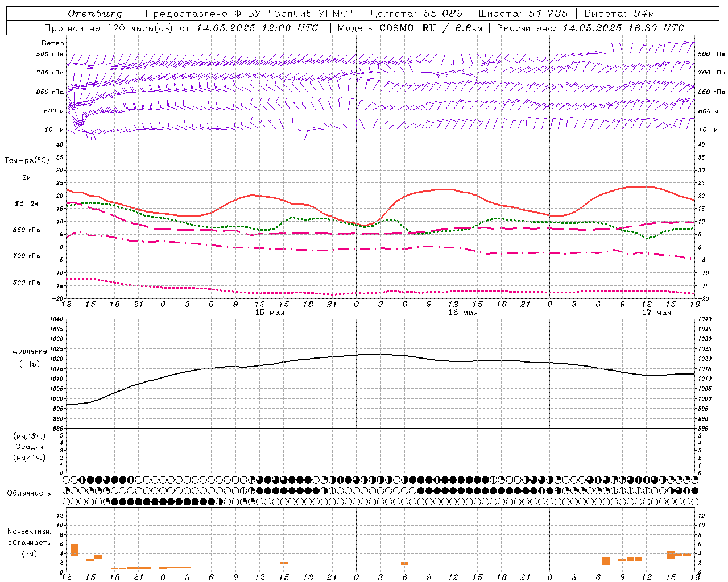This screenshot has width=728, height=582.
Task: Click the "Ветер" wind panel label
Action: (53, 43)
